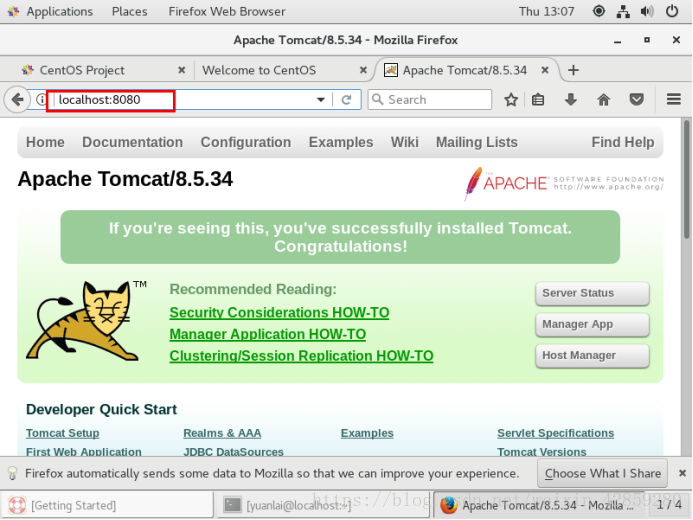Open the network status icon
Viewport: 693px width, 520px height.
[x=623, y=11]
